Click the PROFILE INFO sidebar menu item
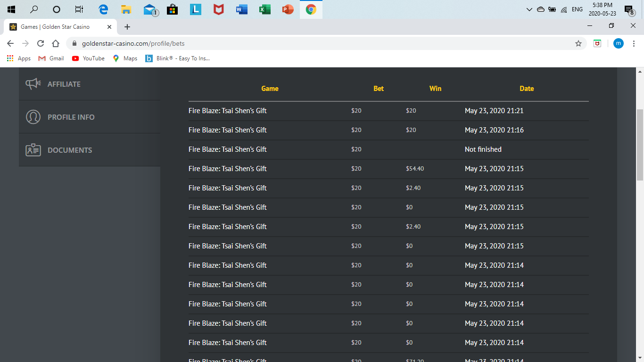Image resolution: width=644 pixels, height=362 pixels. coord(90,117)
